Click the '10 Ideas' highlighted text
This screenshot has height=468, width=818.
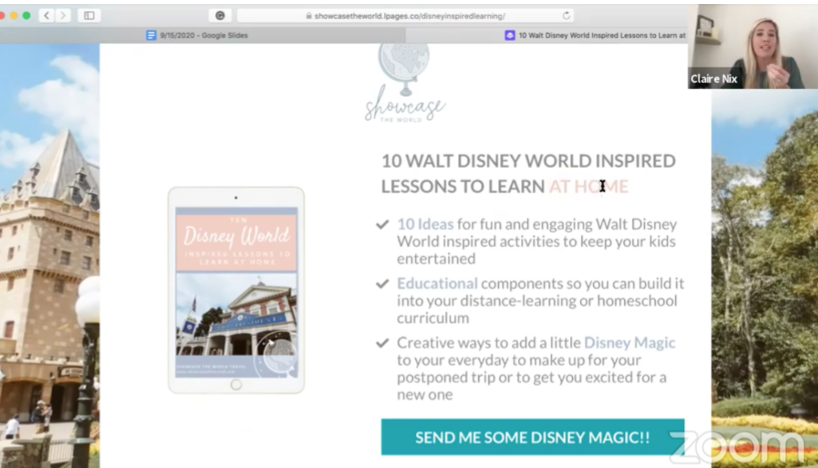pyautogui.click(x=425, y=224)
